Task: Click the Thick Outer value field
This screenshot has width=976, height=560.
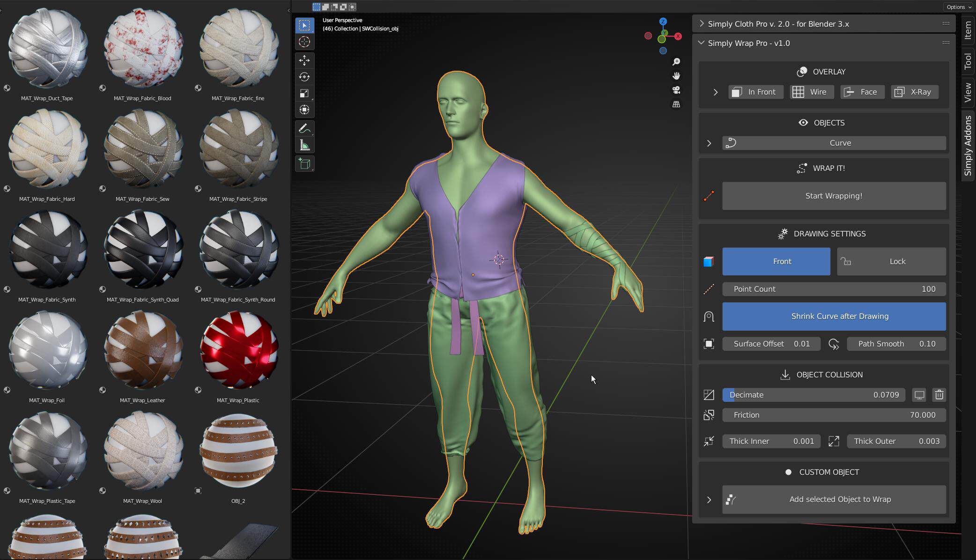Action: 896,441
